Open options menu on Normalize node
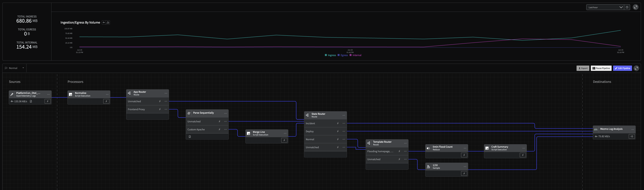 click(x=107, y=94)
